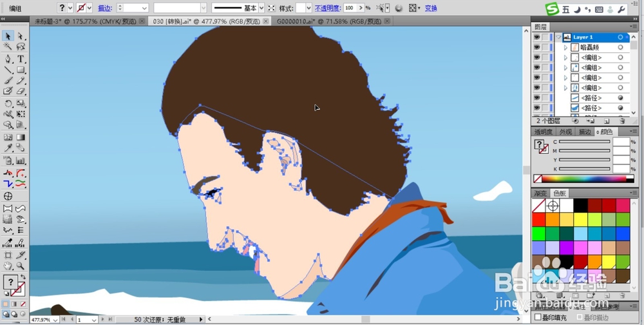Click the 描边 link in the control bar
This screenshot has height=325, width=644.
(104, 8)
